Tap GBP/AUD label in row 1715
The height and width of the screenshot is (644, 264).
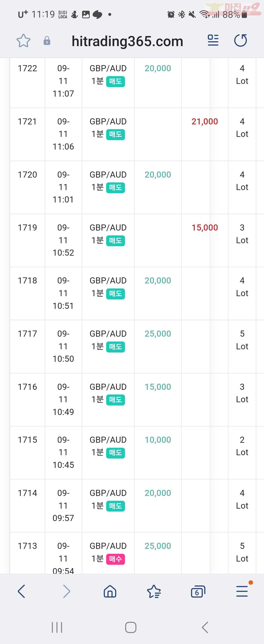tap(108, 440)
